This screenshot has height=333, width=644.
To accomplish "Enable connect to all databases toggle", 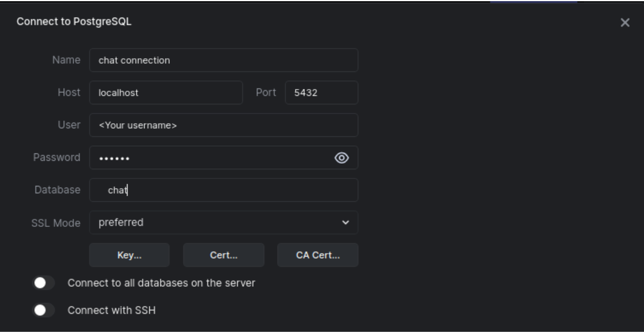I will pyautogui.click(x=44, y=283).
